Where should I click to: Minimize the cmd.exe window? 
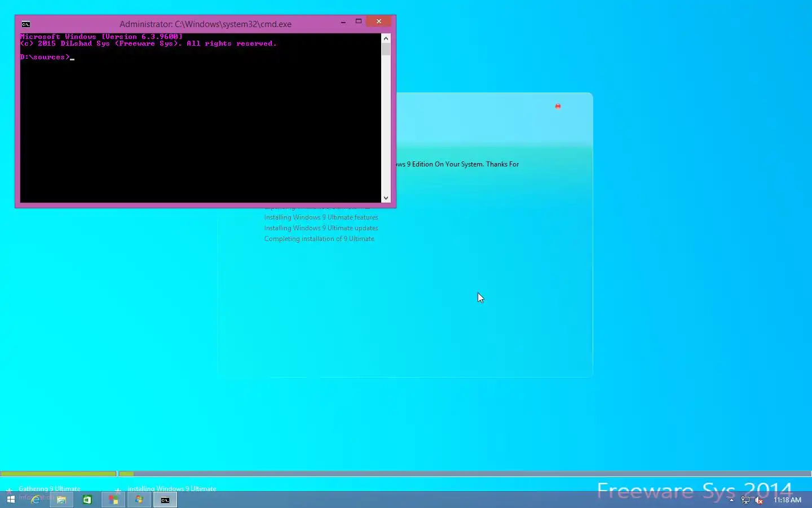point(343,21)
